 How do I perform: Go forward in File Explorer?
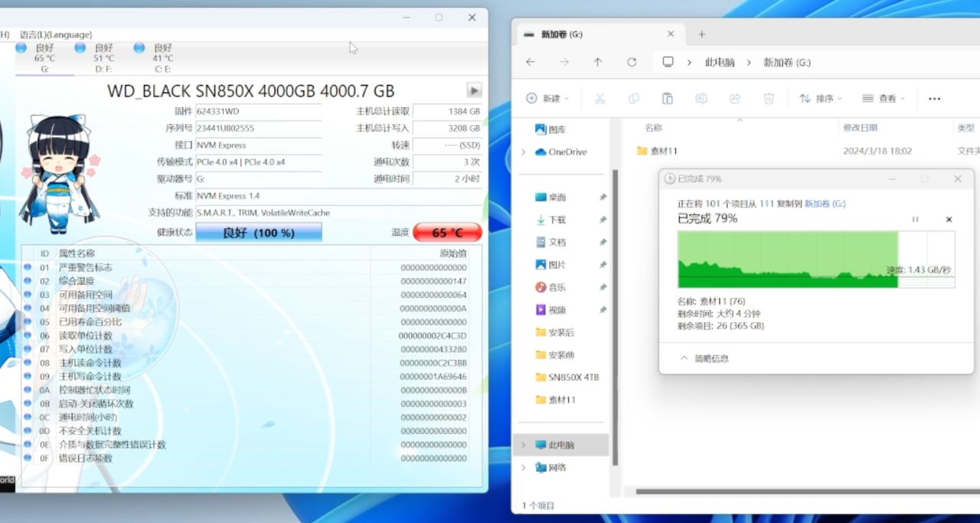click(564, 62)
